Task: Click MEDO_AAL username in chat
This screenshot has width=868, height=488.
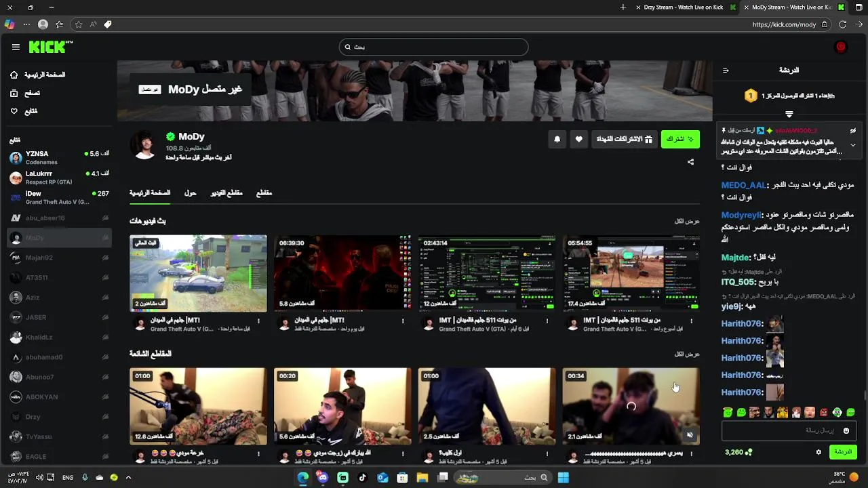Action: 744,185
